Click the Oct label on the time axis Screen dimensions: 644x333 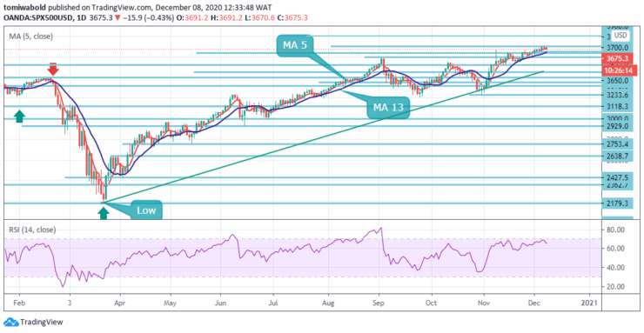point(432,304)
